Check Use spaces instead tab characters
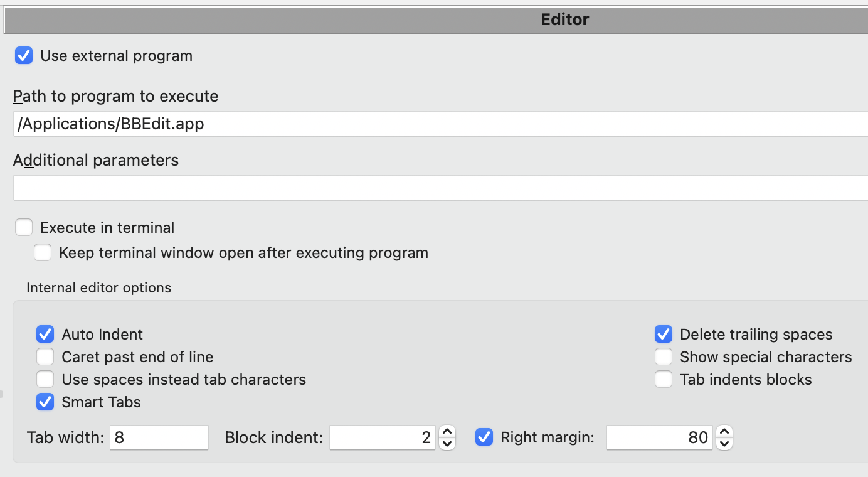868x477 pixels. tap(45, 379)
